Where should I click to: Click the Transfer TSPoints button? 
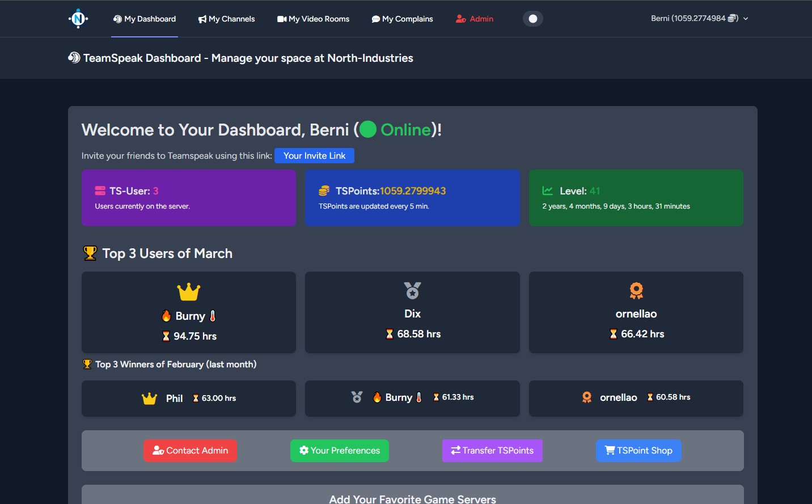[492, 451]
